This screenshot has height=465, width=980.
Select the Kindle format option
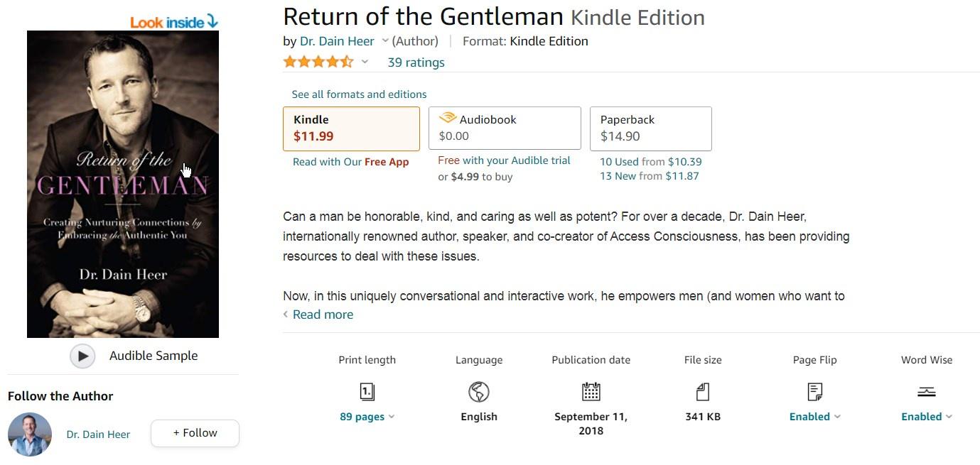(351, 128)
